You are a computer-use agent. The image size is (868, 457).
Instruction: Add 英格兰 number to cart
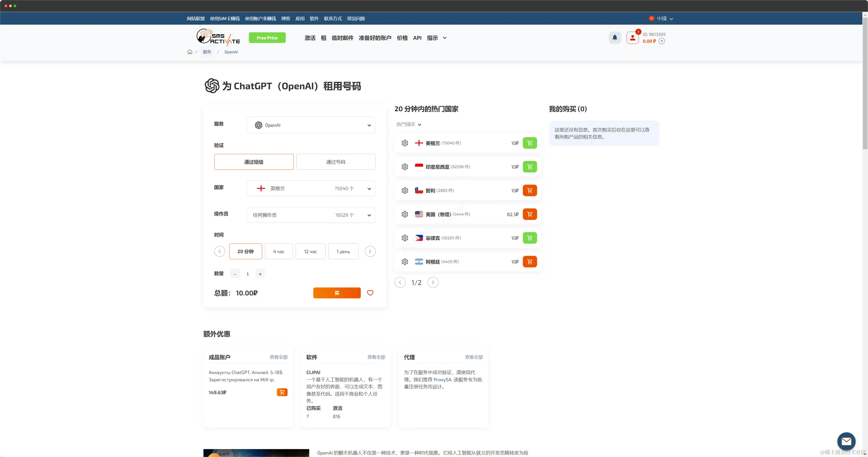530,143
